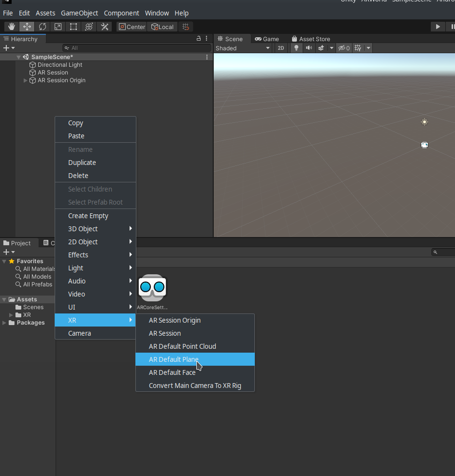Image resolution: width=455 pixels, height=476 pixels.
Task: Toggle pivot position Center button
Action: point(132,27)
